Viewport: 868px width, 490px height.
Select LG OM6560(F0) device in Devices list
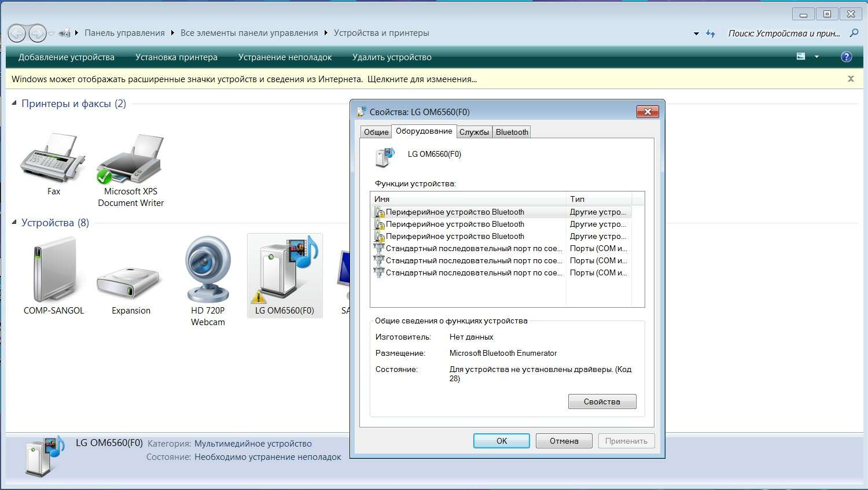pos(285,276)
